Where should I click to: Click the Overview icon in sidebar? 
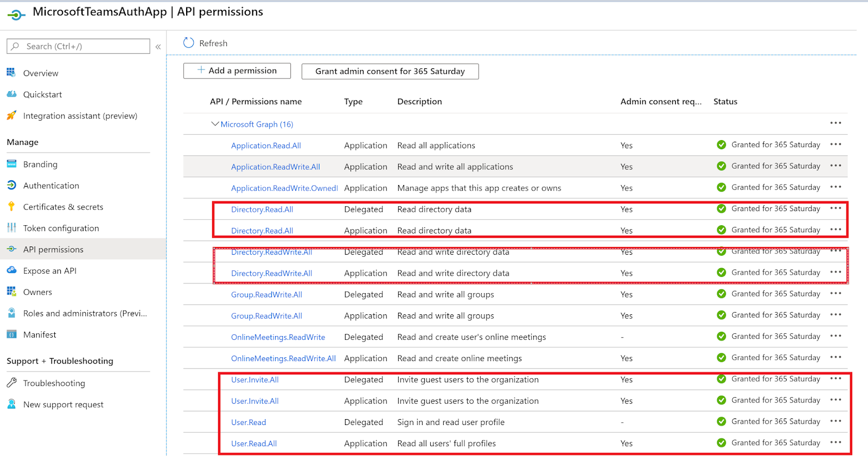point(11,73)
